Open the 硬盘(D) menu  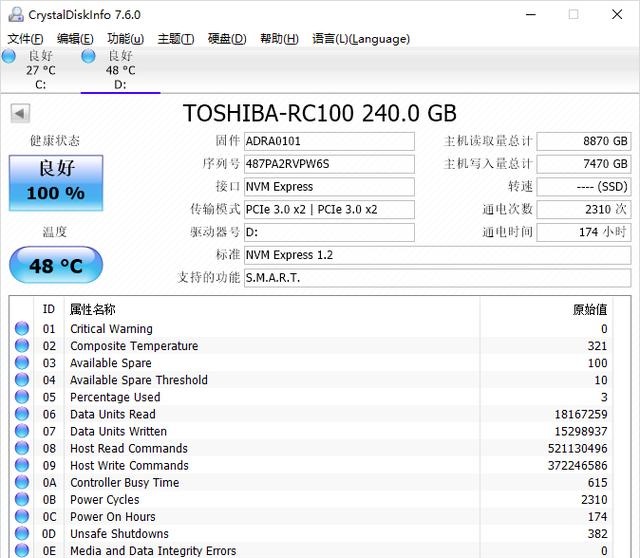coord(226,39)
